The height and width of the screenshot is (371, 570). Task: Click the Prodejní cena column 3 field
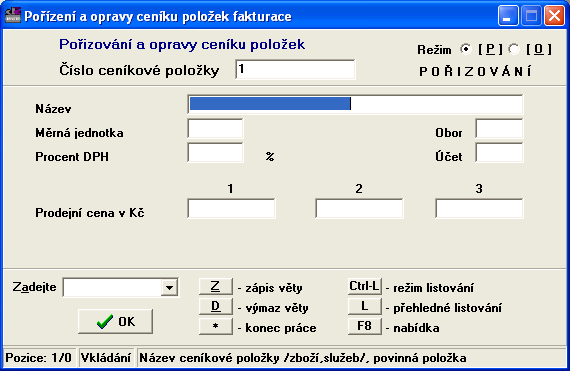click(479, 209)
